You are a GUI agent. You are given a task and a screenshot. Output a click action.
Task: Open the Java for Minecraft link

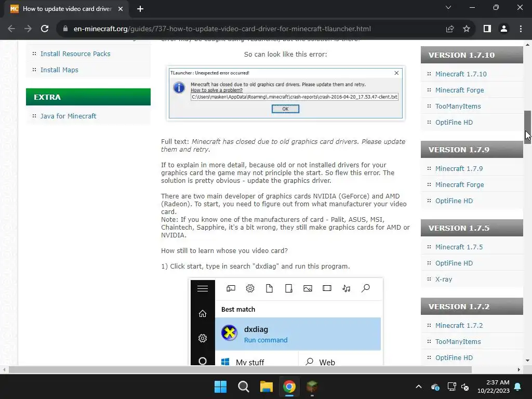tap(68, 116)
